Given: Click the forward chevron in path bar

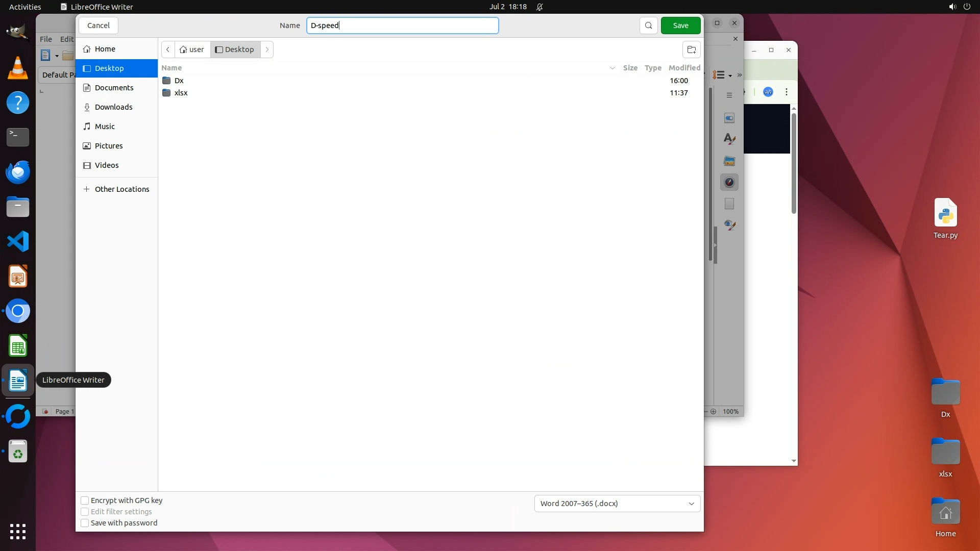Looking at the screenshot, I should [267, 49].
